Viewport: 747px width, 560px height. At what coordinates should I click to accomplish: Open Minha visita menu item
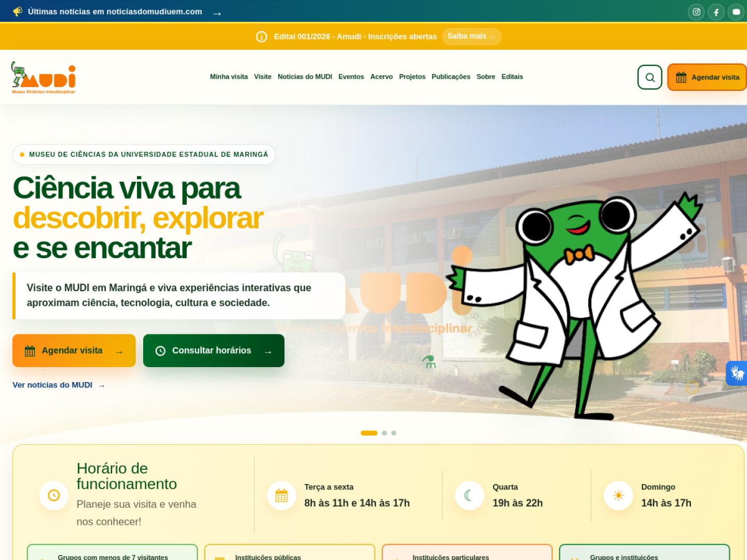coord(229,77)
